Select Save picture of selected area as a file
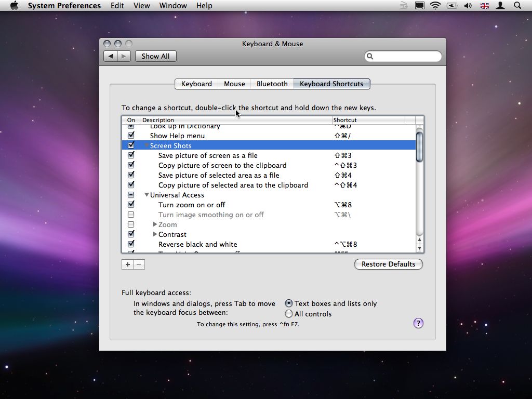The image size is (532, 399). coord(269,175)
